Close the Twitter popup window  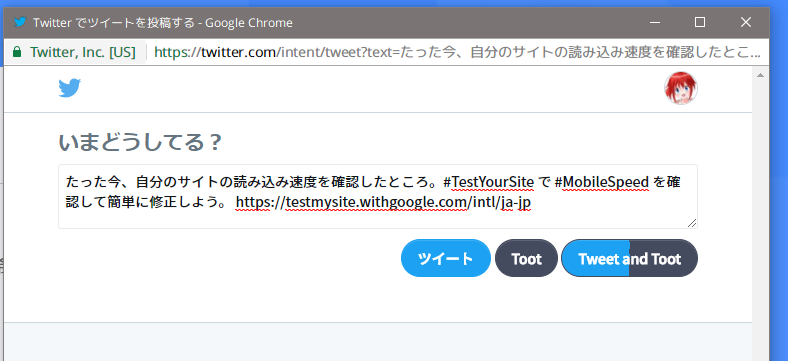coord(746,23)
